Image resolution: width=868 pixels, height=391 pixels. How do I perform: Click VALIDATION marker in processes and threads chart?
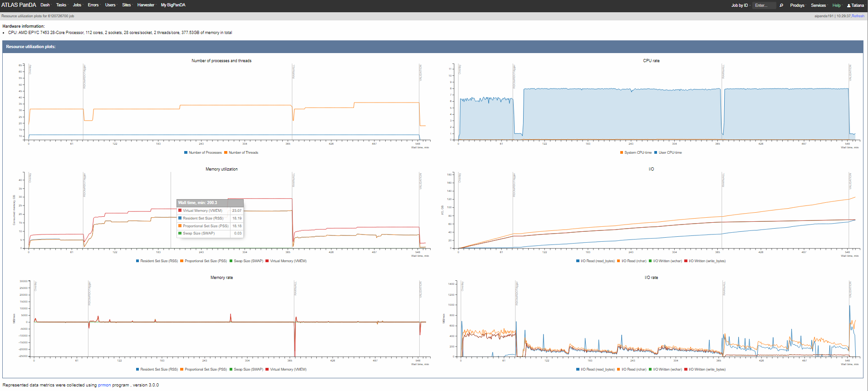pos(421,73)
